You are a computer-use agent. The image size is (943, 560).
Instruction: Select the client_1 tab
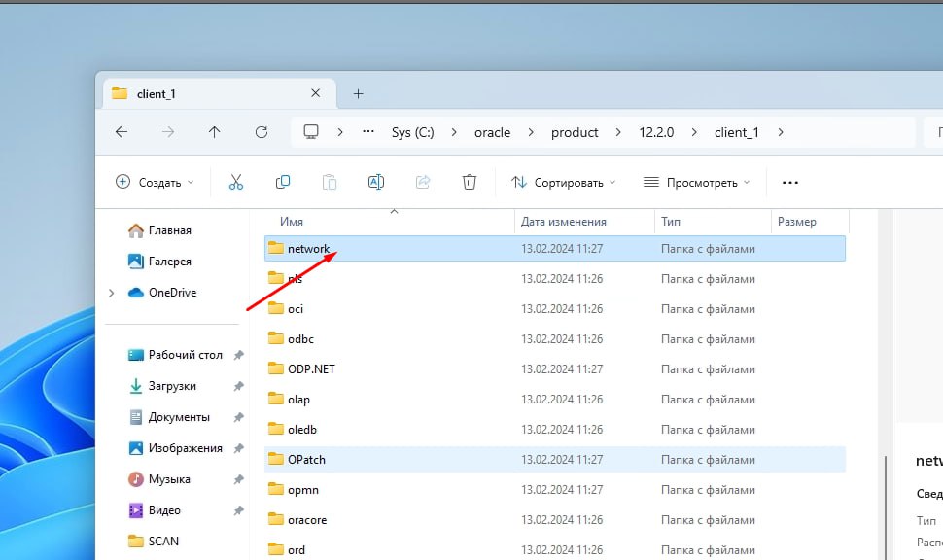click(219, 94)
